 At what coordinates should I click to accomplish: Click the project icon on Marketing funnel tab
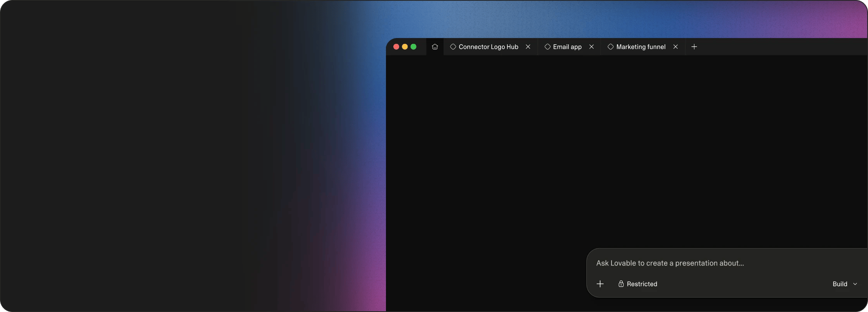(x=611, y=47)
